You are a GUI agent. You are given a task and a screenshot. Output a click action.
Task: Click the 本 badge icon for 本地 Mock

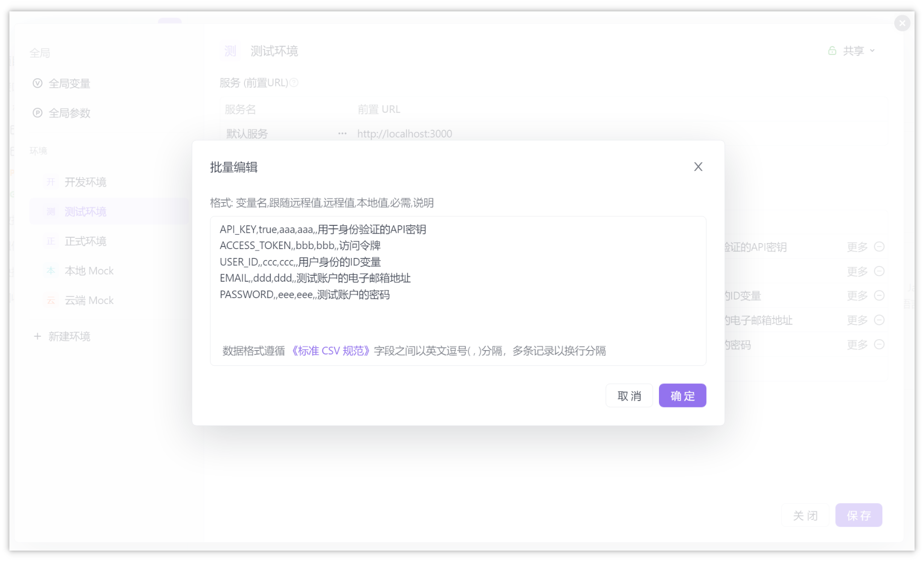point(51,271)
